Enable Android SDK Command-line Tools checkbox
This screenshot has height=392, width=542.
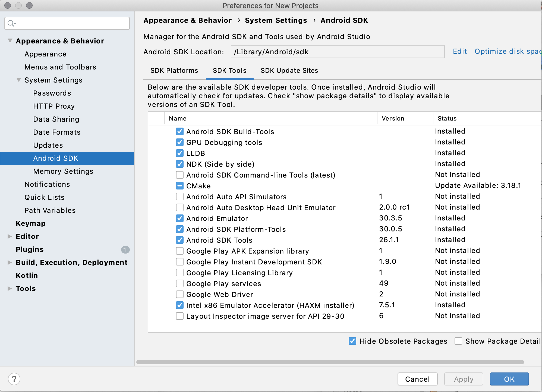click(179, 175)
